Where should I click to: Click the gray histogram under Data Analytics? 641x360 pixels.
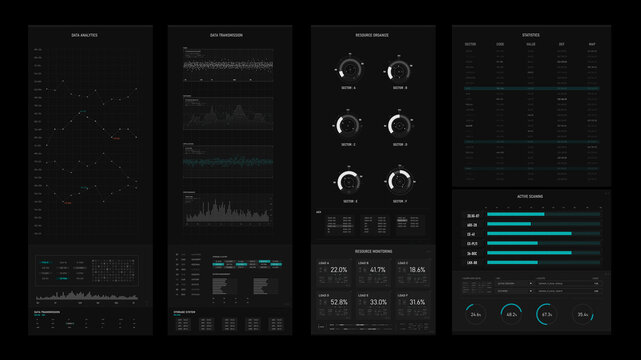coord(87,295)
